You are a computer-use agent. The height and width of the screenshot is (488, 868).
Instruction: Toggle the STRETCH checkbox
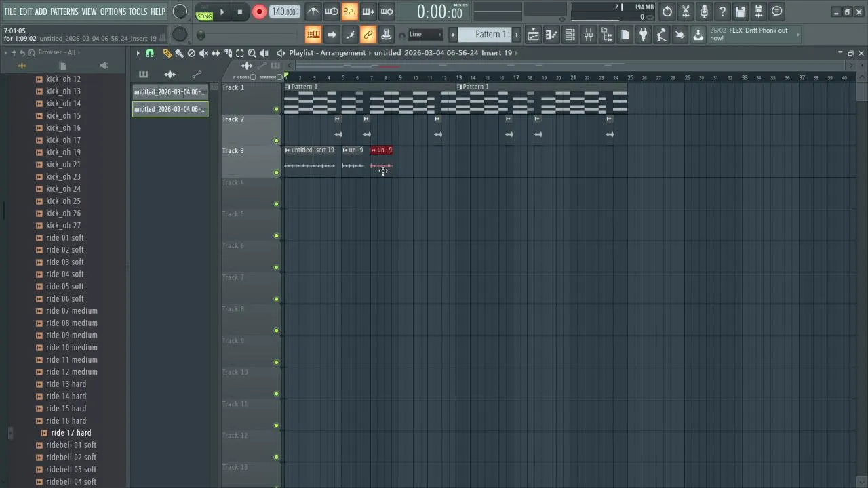279,77
